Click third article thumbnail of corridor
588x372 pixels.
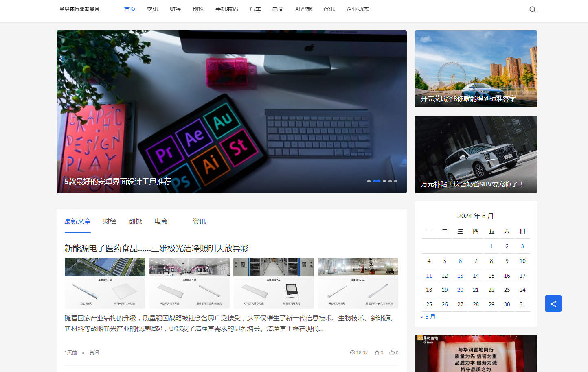pos(274,283)
